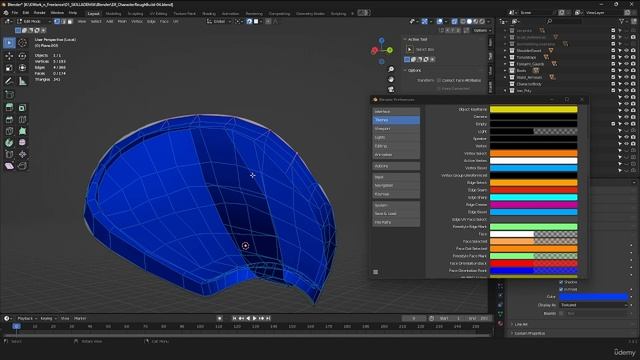
Task: Open the Vertex menu in viewport header
Action: coord(137,21)
